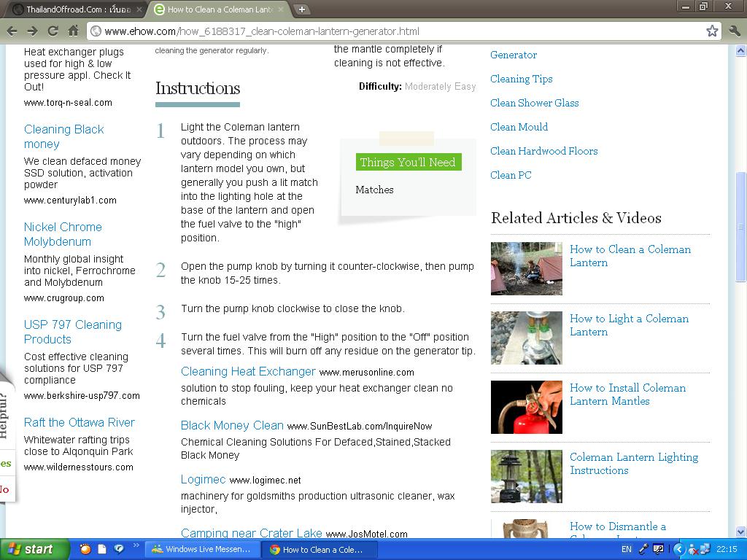Open the Clean Hardwood Floors link
The width and height of the screenshot is (747, 560).
pyautogui.click(x=543, y=151)
